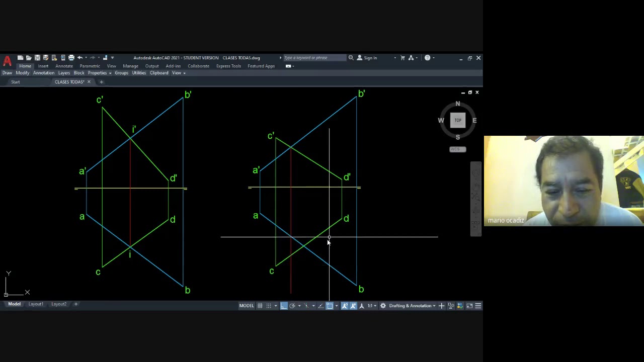Open the Modify panel button
Screen dimensions: 644x362
point(23,73)
